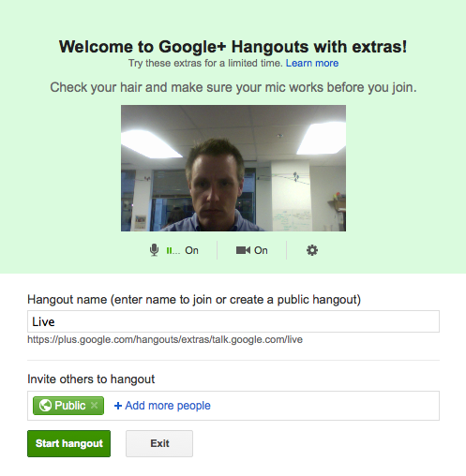Screen dimensions: 466x476
Task: Click the Welcome to Google+ Hangouts heading
Action: point(233,47)
